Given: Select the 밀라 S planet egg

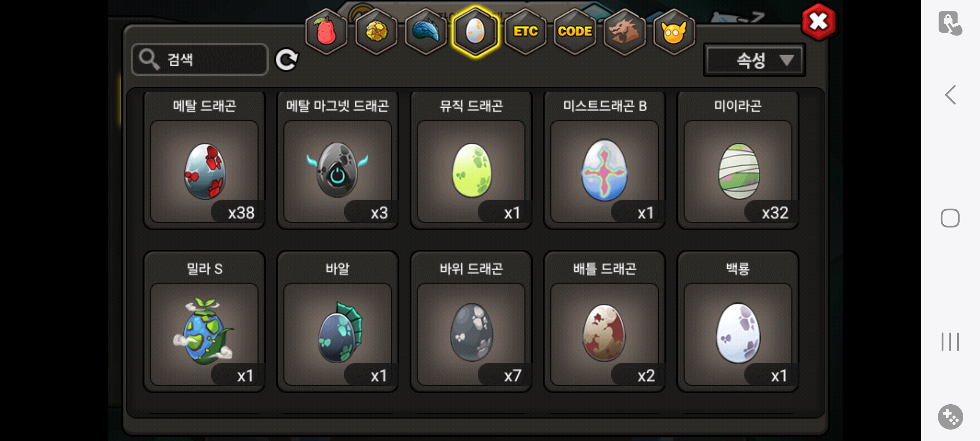Looking at the screenshot, I should [x=204, y=322].
